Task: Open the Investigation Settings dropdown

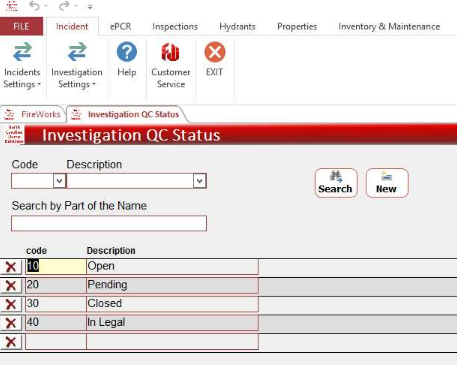Action: pyautogui.click(x=77, y=66)
